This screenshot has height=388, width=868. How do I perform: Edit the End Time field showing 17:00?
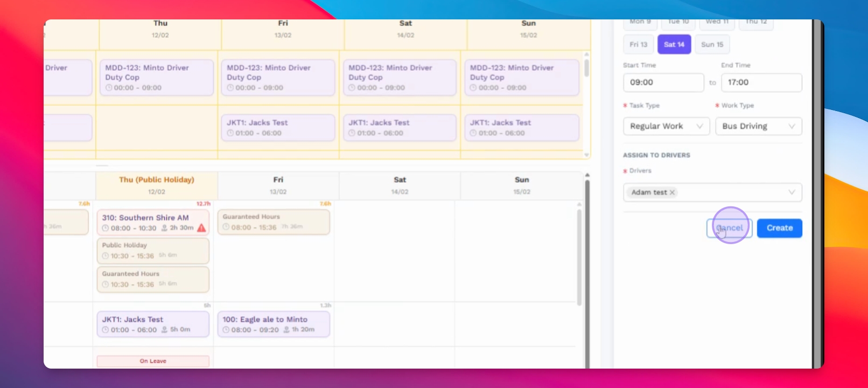pos(761,82)
